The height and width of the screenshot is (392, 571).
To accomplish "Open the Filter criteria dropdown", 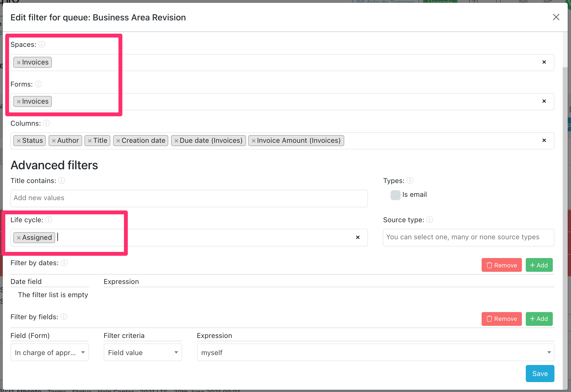I will pyautogui.click(x=143, y=352).
